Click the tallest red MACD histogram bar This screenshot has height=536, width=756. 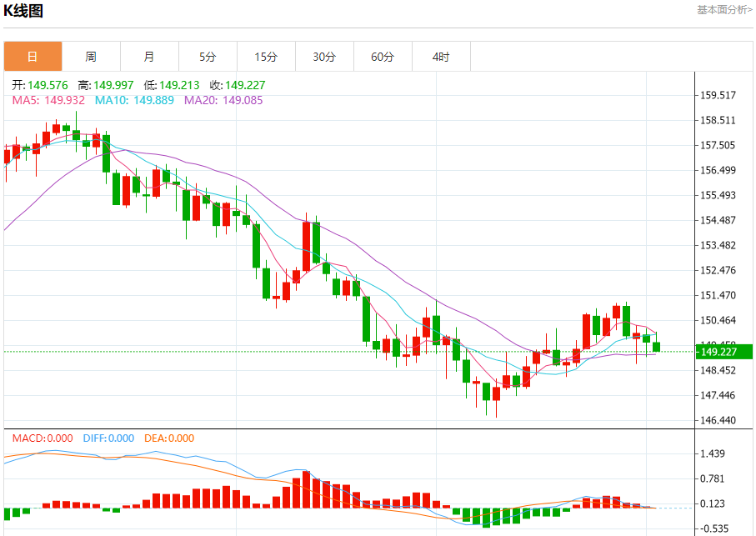306,489
